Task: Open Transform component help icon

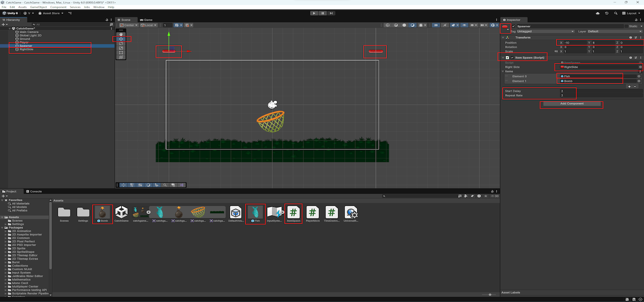Action: pyautogui.click(x=630, y=37)
